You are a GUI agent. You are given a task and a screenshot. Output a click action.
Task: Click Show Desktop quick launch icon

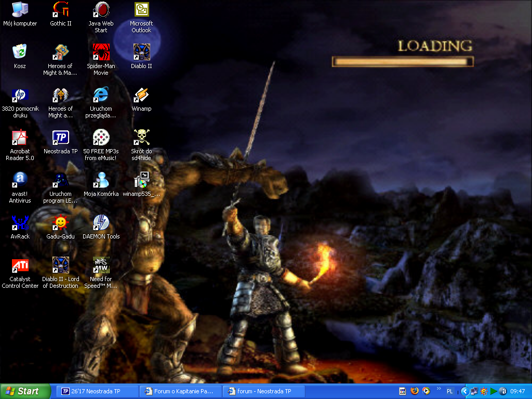403,391
